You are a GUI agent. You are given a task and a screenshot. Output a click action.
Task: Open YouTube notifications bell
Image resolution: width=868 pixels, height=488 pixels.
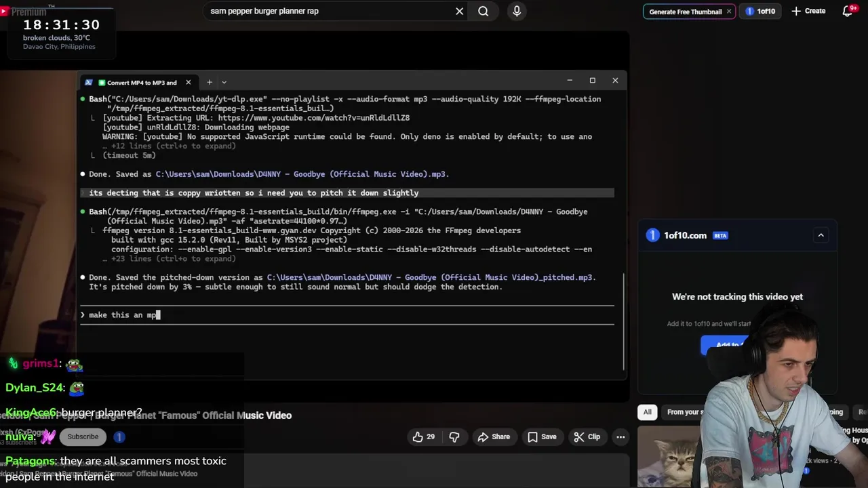pos(848,11)
